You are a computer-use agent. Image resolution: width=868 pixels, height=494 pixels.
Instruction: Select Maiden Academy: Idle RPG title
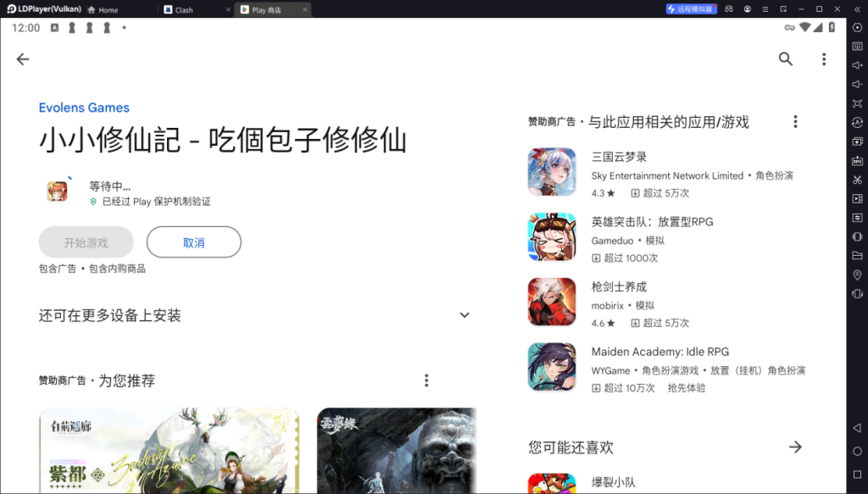(x=659, y=352)
